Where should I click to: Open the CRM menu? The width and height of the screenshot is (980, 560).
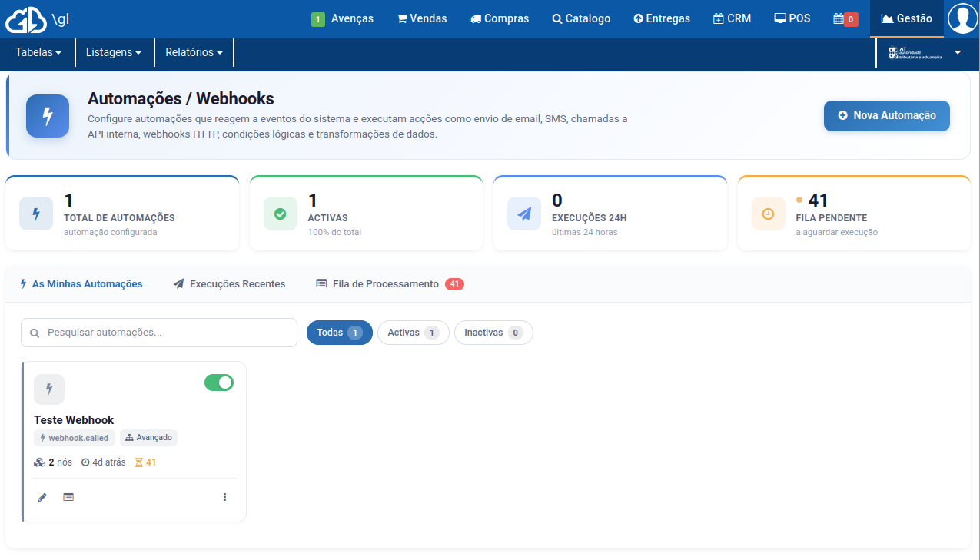coord(732,18)
